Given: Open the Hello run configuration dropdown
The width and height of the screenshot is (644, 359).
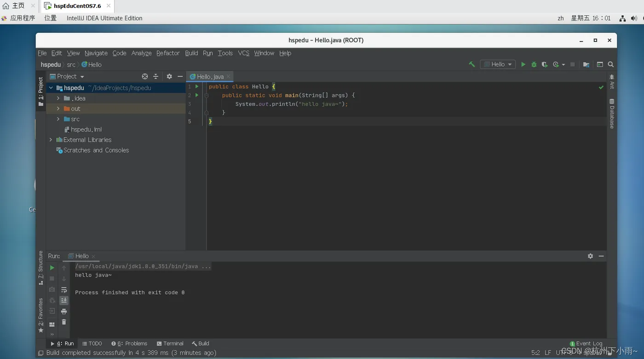Looking at the screenshot, I should [x=497, y=64].
